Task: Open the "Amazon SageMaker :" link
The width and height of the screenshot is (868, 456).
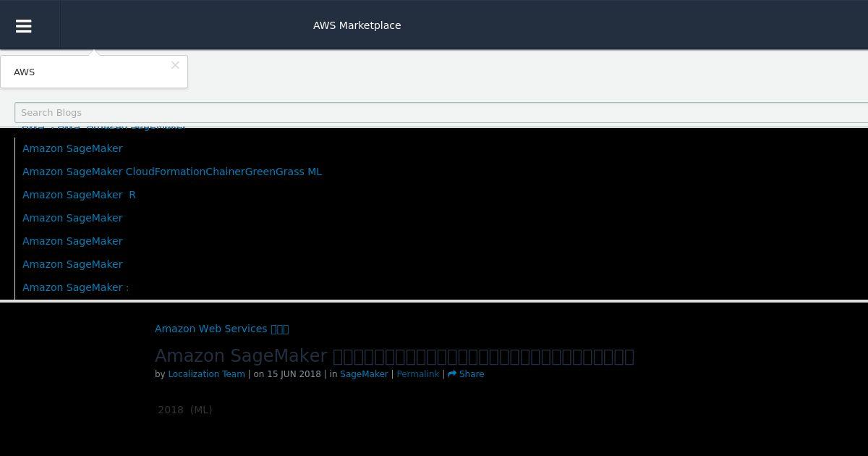Action: (75, 287)
